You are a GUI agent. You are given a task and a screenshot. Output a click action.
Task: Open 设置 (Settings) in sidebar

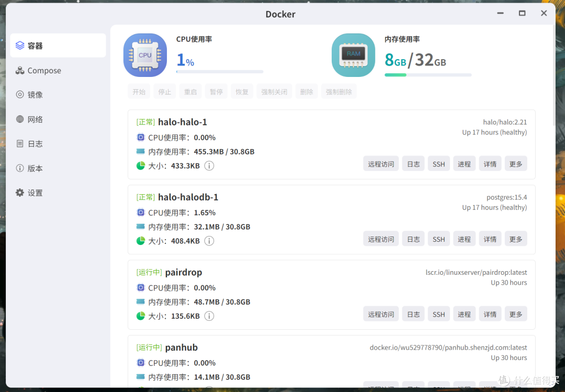pos(58,193)
